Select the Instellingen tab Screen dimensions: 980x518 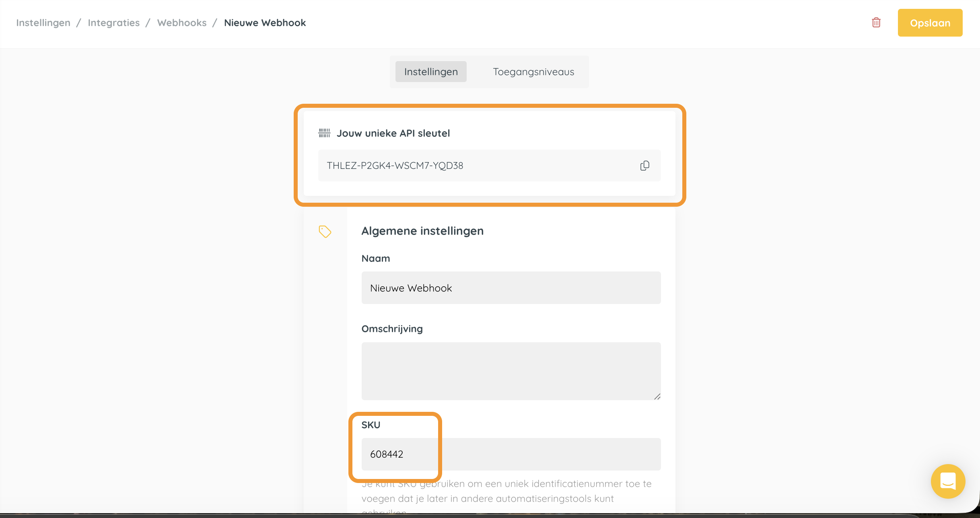430,72
